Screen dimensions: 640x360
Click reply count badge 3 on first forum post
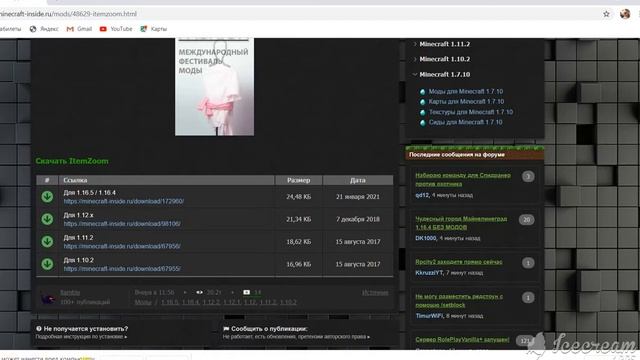(x=528, y=176)
